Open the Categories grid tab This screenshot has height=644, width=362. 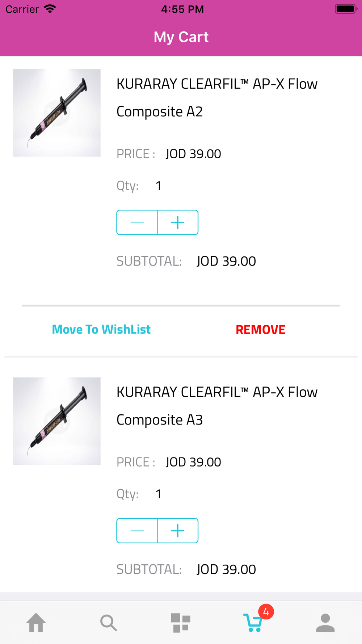pyautogui.click(x=181, y=623)
